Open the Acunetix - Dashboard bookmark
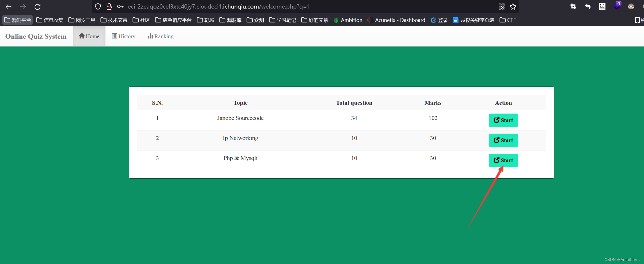Viewport: 644px width, 264px height. tap(396, 20)
